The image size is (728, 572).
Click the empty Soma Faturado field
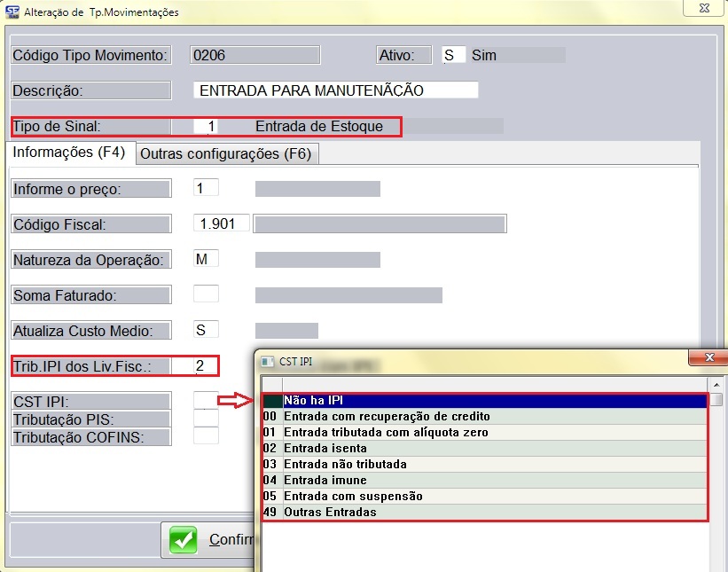(206, 294)
